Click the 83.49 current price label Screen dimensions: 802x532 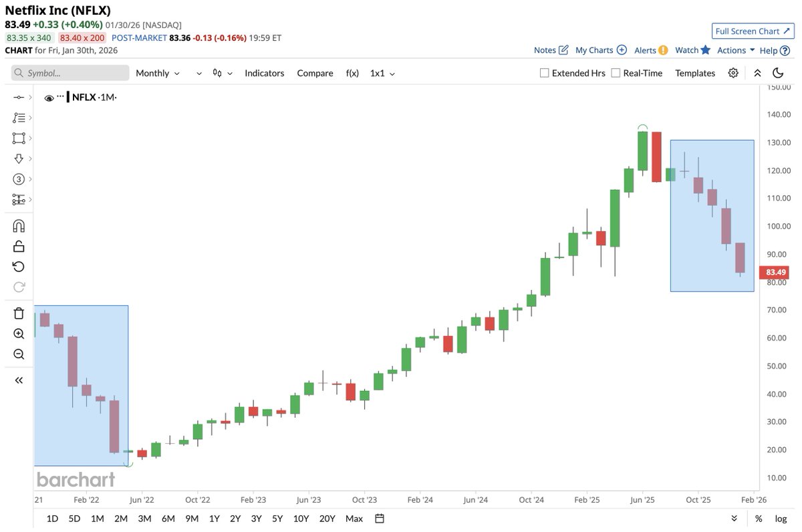pyautogui.click(x=775, y=272)
